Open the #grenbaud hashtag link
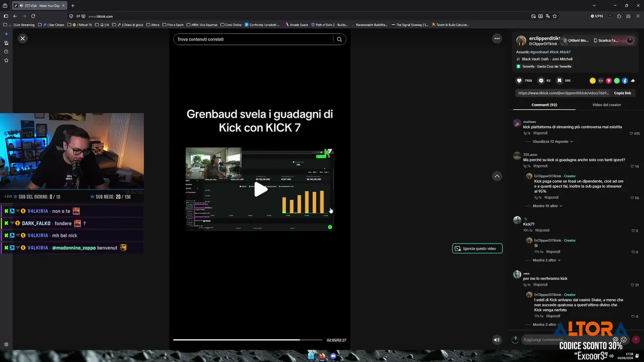Viewport: 644px width, 362px height. tap(539, 52)
